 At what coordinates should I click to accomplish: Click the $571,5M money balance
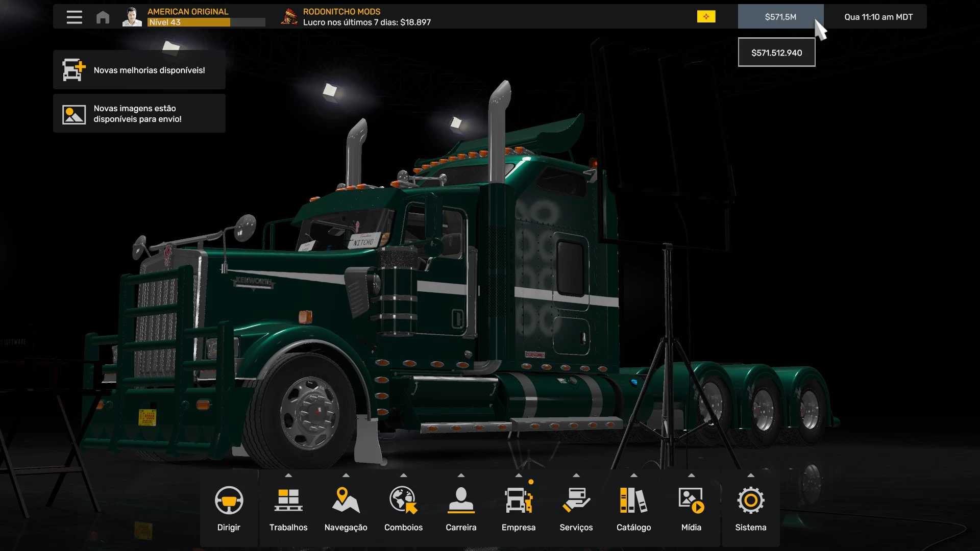(780, 17)
